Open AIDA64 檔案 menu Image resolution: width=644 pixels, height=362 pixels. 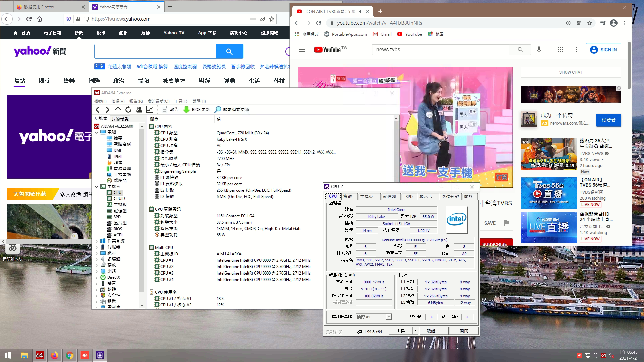(x=100, y=101)
